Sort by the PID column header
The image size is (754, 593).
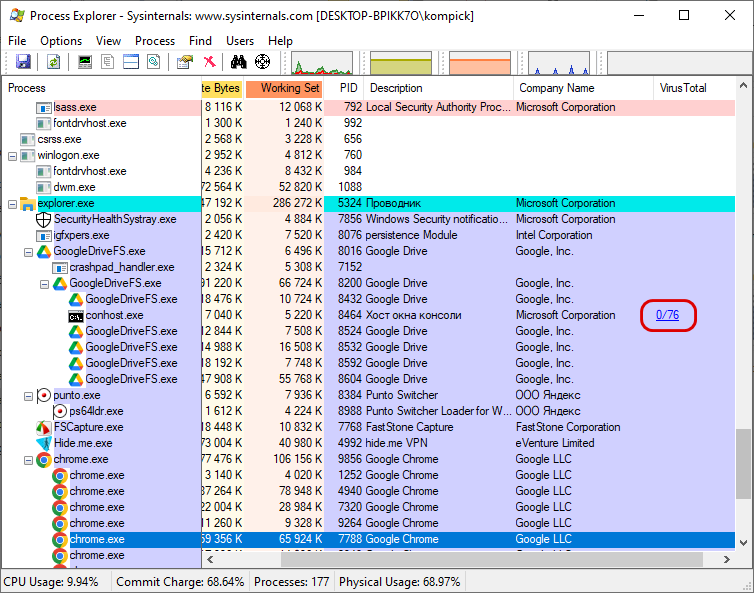pos(344,88)
